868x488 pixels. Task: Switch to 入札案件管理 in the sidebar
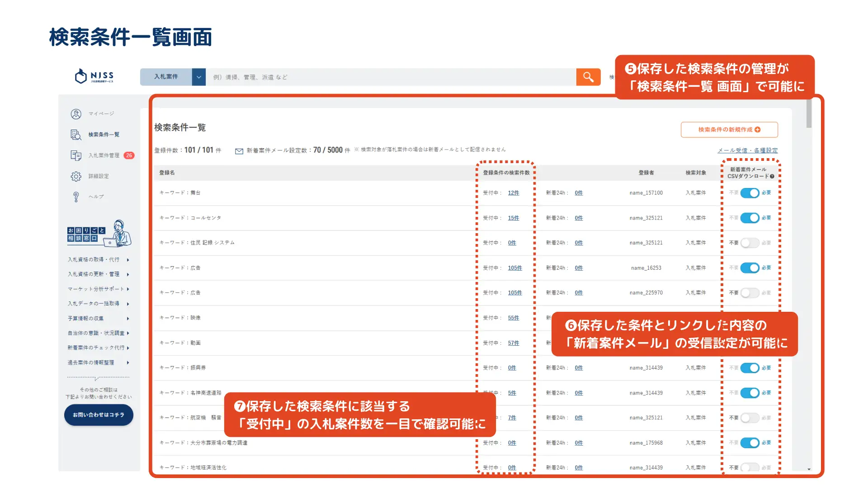pos(105,155)
